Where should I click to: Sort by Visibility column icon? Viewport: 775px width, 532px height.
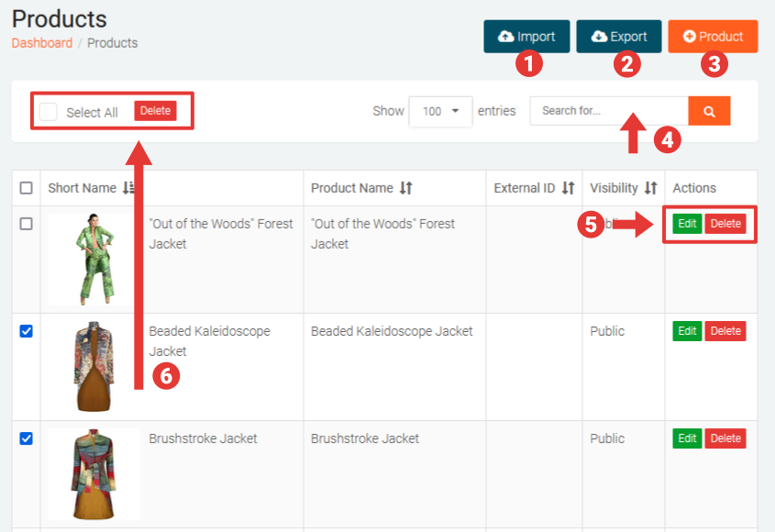[650, 188]
